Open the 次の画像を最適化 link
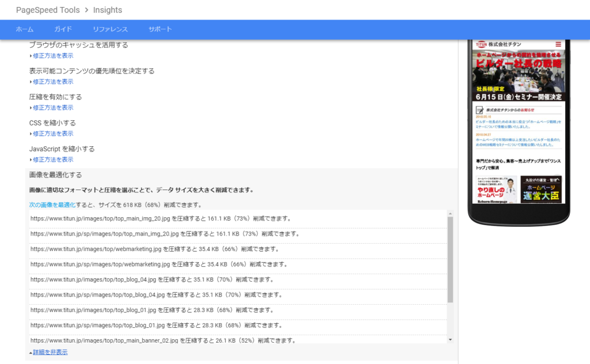 pyautogui.click(x=52, y=204)
